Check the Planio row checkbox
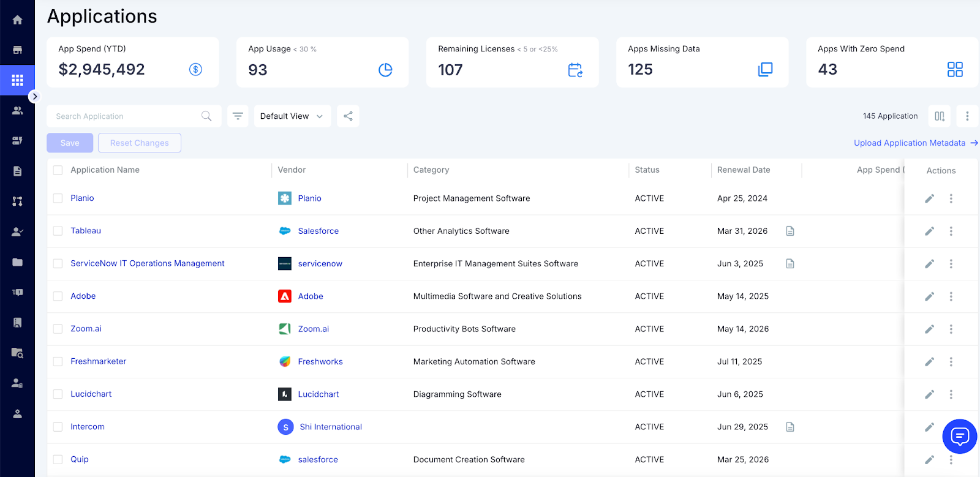 (58, 198)
